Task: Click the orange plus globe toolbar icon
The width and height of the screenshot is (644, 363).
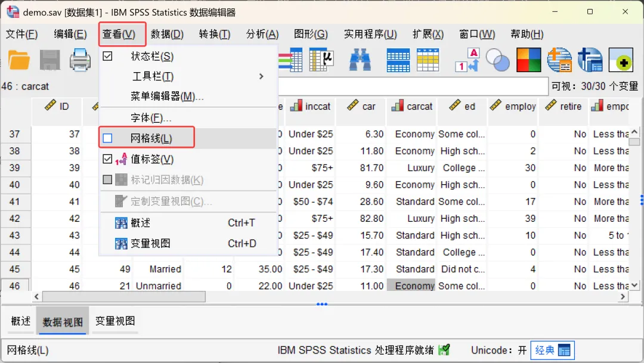Action: (559, 60)
